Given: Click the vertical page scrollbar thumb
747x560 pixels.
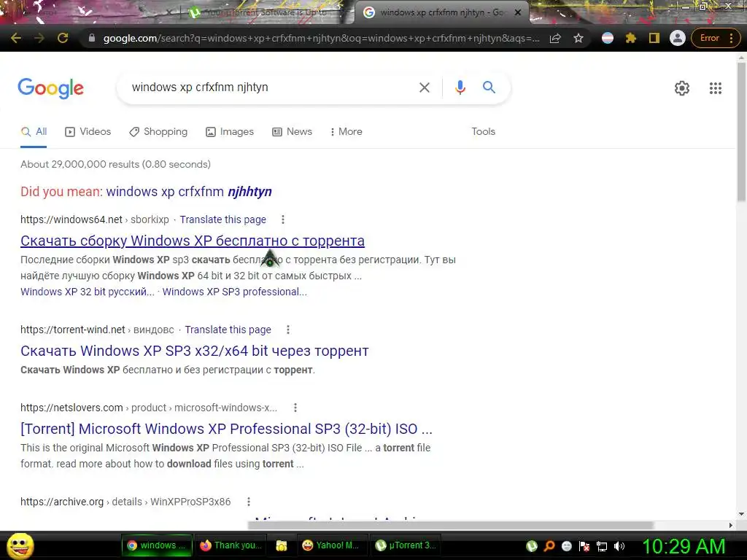Looking at the screenshot, I should tap(741, 131).
